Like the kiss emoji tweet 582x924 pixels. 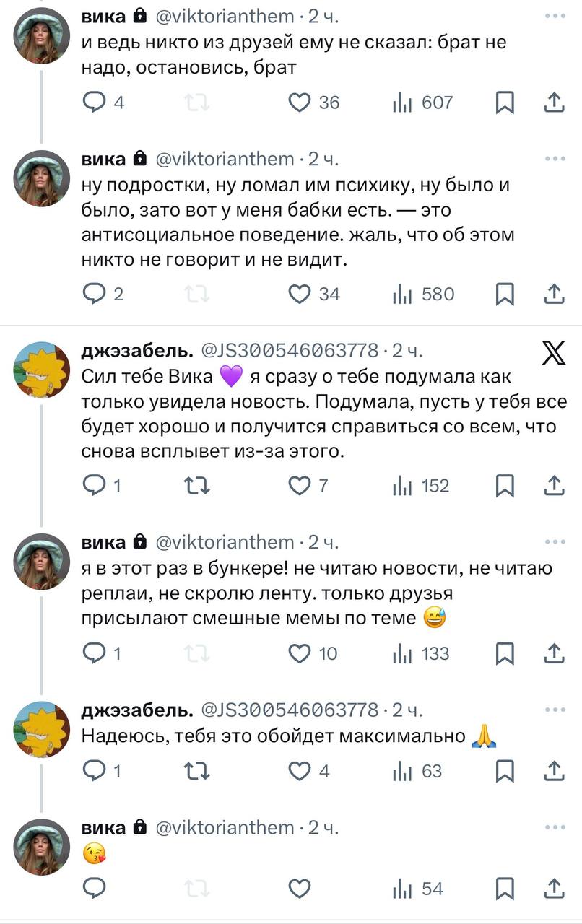[300, 889]
